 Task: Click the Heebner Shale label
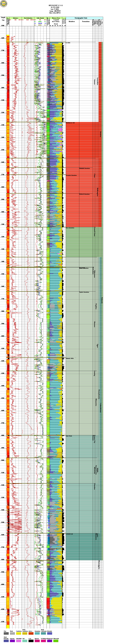click(70, 358)
